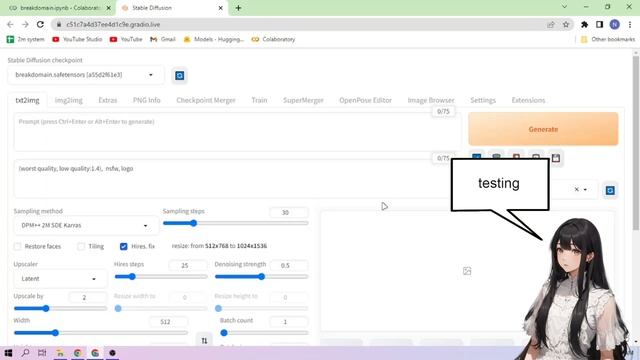
Task: Click the Upscale by slider handle
Action: pyautogui.click(x=46, y=308)
